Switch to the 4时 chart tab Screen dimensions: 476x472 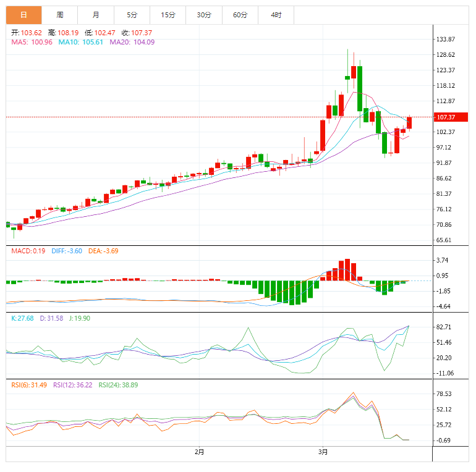coord(276,15)
